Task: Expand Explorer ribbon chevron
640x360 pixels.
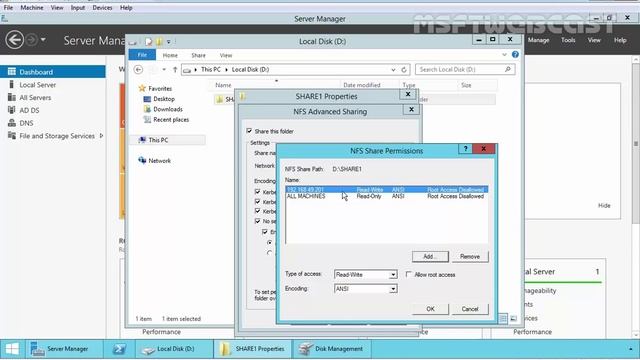Action: point(504,54)
